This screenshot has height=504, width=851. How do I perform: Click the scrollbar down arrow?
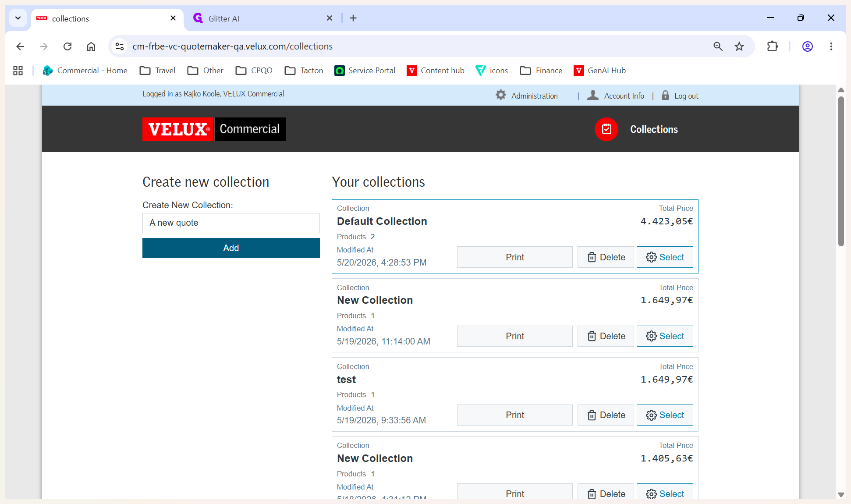pyautogui.click(x=841, y=494)
